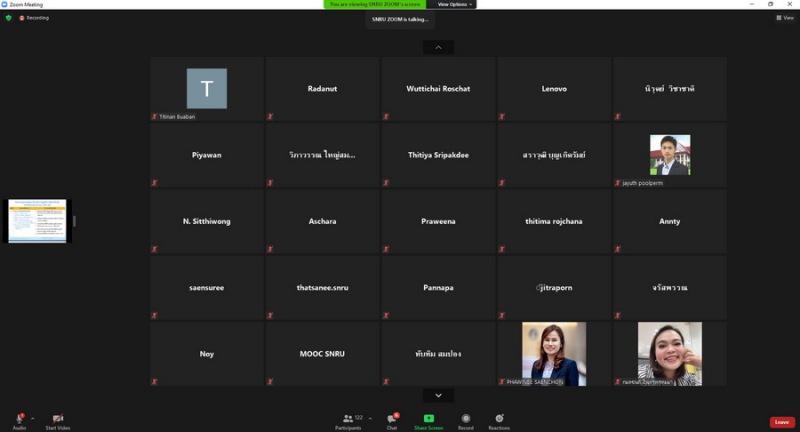800x432 pixels.
Task: Click the Audio microphone icon
Action: [19, 418]
